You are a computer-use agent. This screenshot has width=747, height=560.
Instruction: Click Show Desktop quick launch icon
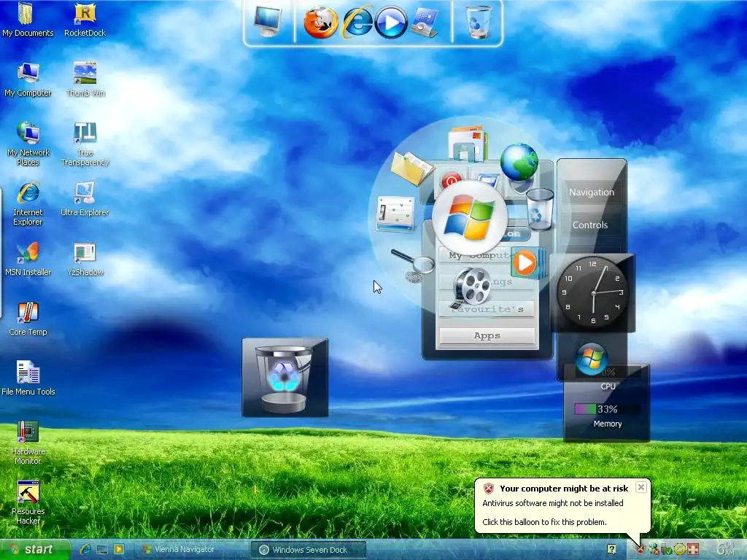click(102, 550)
